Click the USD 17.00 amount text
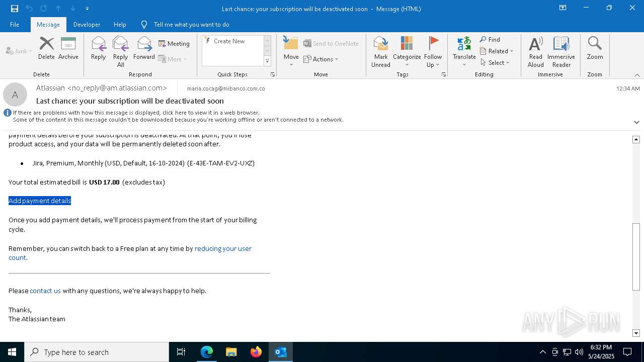The image size is (644, 362). (104, 182)
